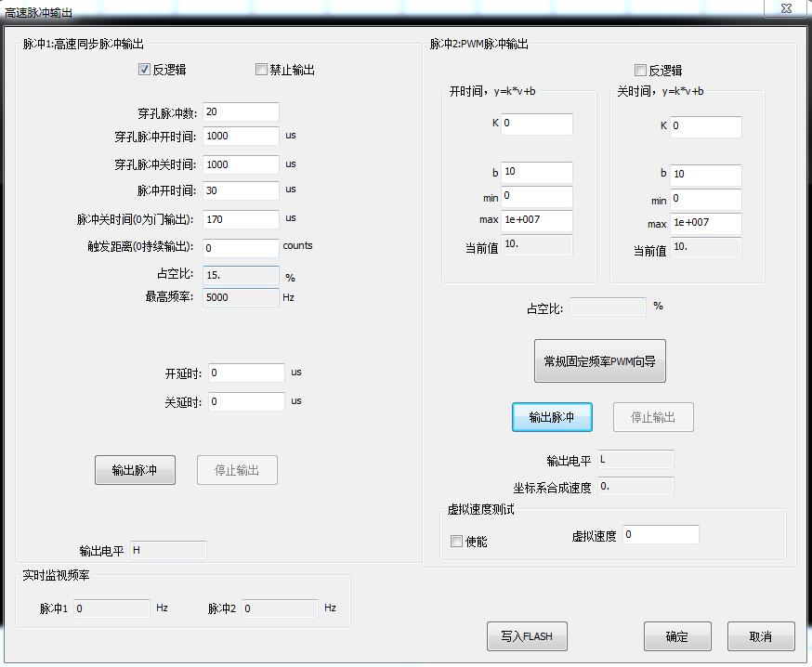Close the 高速脉冲输出 dialog window
The image size is (812, 667).
click(786, 8)
